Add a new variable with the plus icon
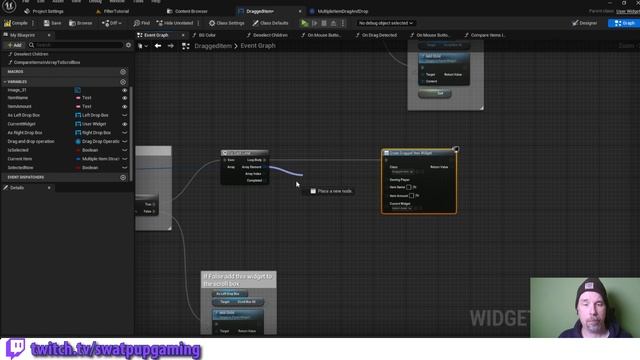Viewport: 640px width, 360px height. pos(123,82)
